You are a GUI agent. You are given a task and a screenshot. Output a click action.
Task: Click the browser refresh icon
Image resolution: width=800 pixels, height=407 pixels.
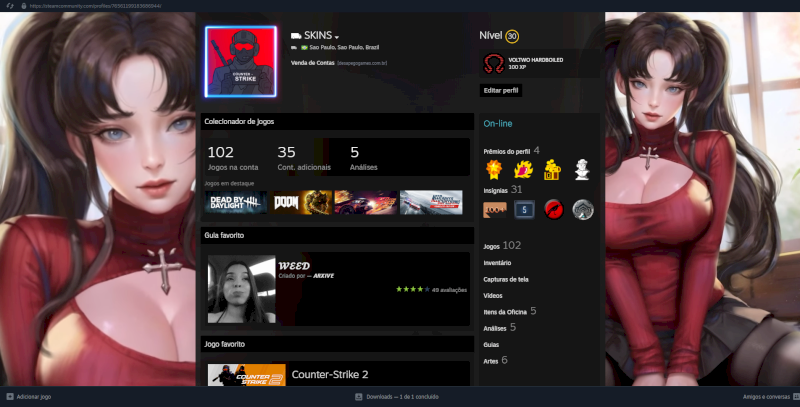[10, 6]
